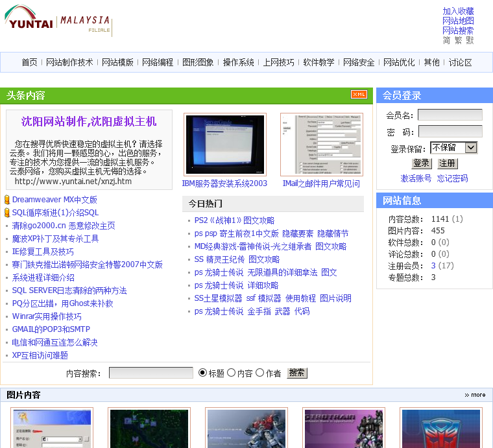
Task: Open 操作系统 navigation item
Action: pyautogui.click(x=238, y=62)
